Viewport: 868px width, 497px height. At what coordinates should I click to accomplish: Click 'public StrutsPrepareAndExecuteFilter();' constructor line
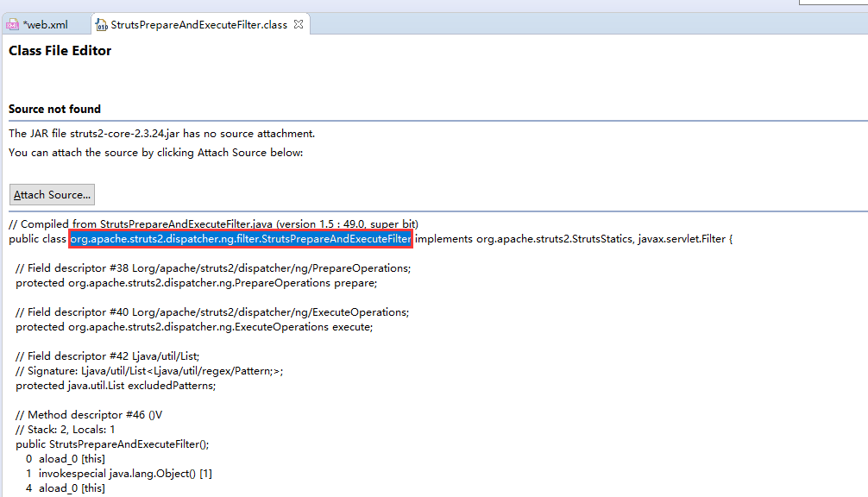point(112,444)
